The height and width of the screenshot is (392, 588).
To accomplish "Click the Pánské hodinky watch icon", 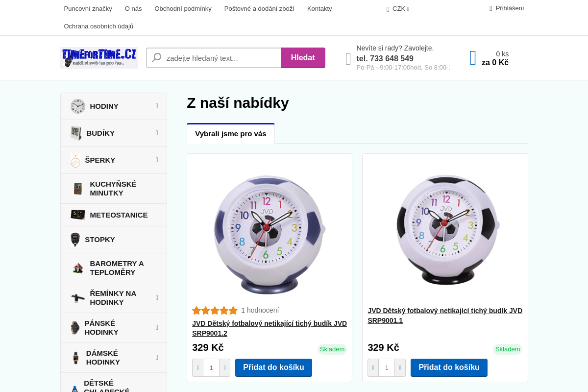I will click(x=75, y=328).
